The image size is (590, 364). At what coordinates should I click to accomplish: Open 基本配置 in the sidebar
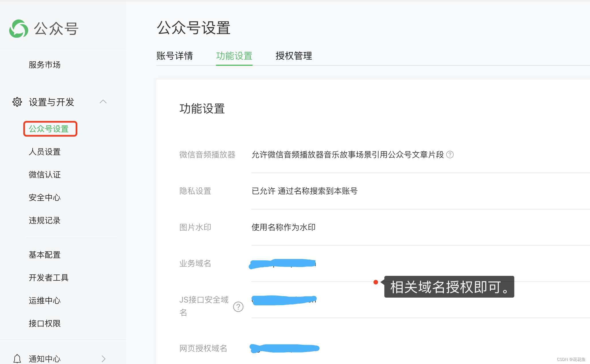click(44, 255)
